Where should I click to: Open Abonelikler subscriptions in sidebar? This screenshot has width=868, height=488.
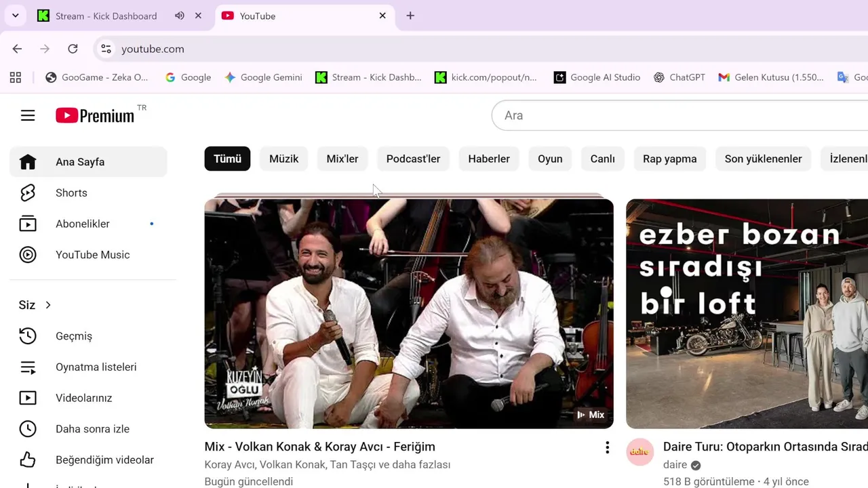point(88,224)
